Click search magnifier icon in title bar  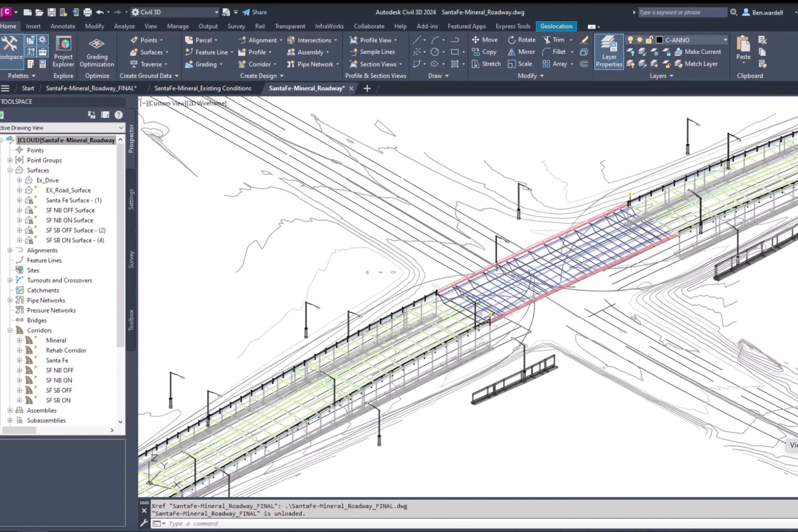pos(734,13)
